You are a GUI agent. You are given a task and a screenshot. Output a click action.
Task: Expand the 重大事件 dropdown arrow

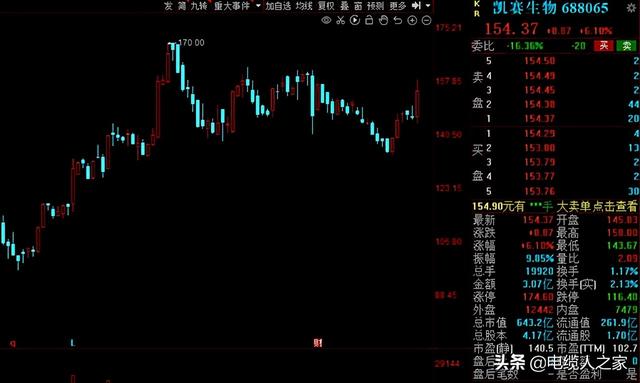click(258, 6)
